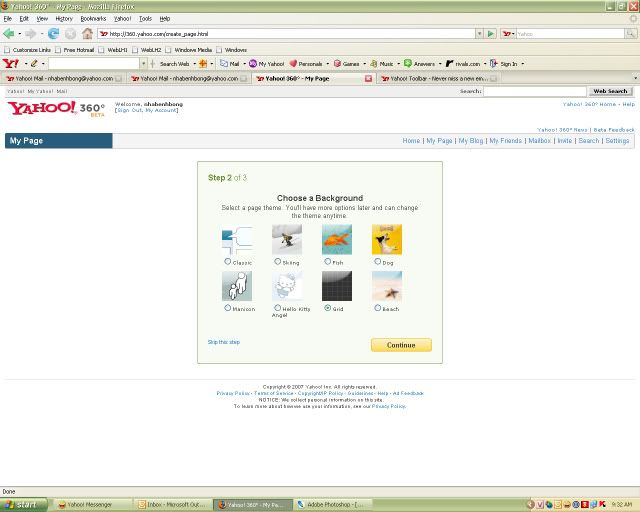Click the green Go arrow beside the URL

pyautogui.click(x=491, y=34)
